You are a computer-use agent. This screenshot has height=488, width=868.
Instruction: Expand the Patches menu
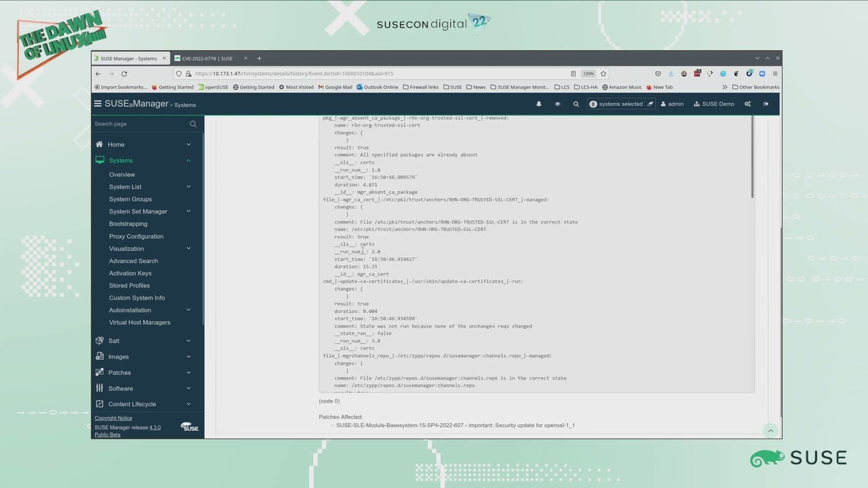(189, 372)
